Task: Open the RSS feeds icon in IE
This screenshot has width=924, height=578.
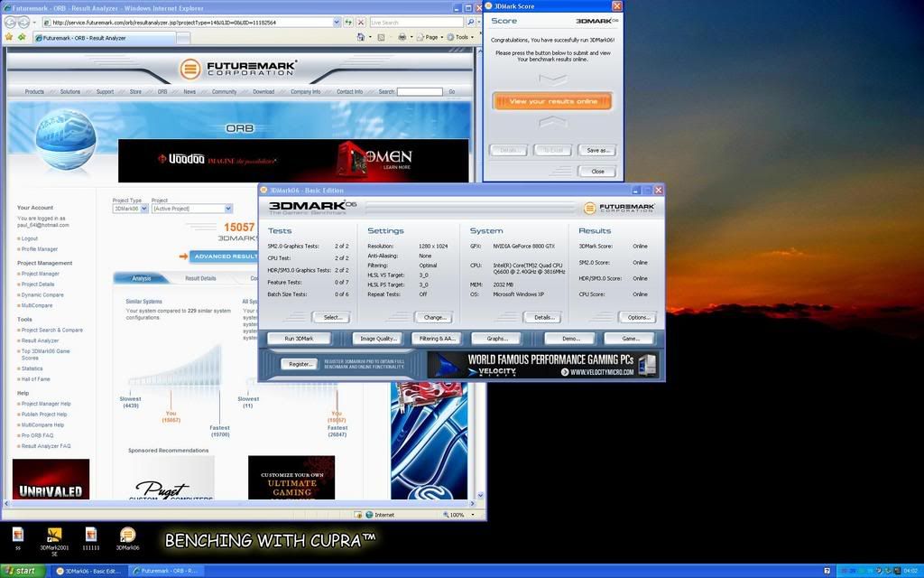Action: click(x=382, y=37)
